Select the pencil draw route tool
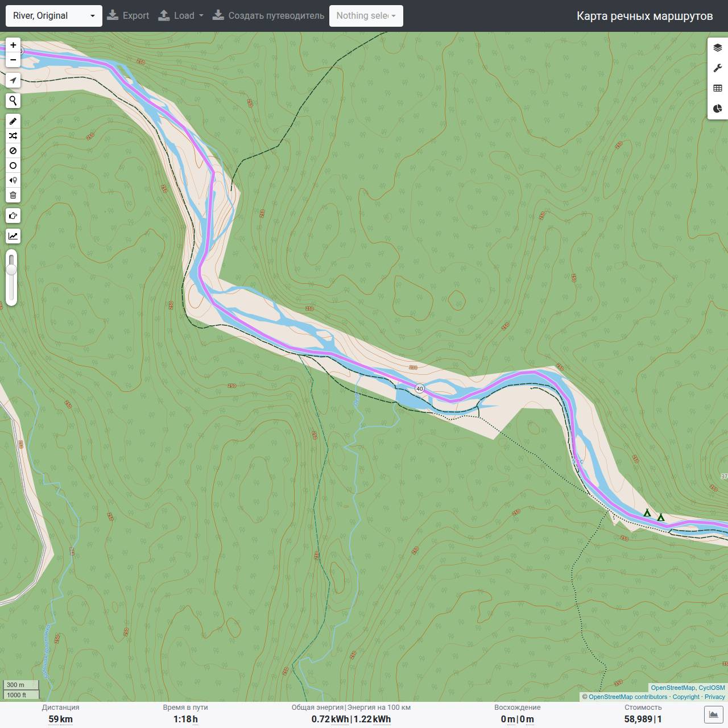 pos(13,121)
